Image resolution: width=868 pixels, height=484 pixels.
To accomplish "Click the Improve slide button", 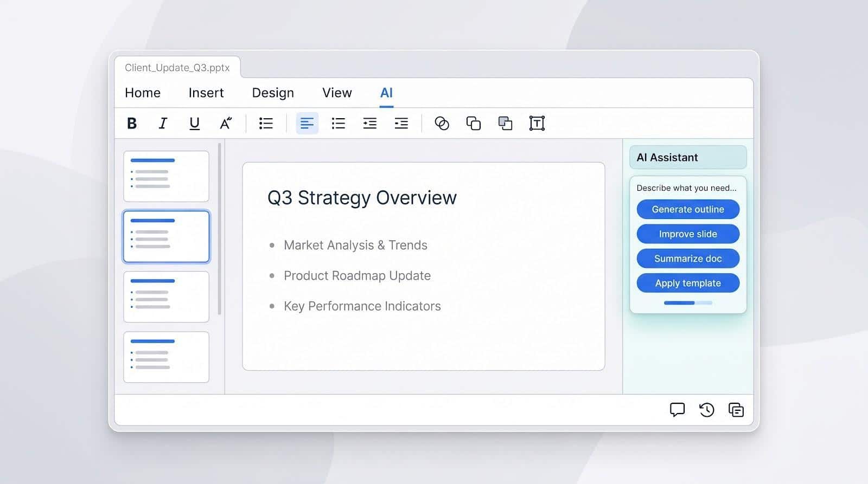I will 688,234.
